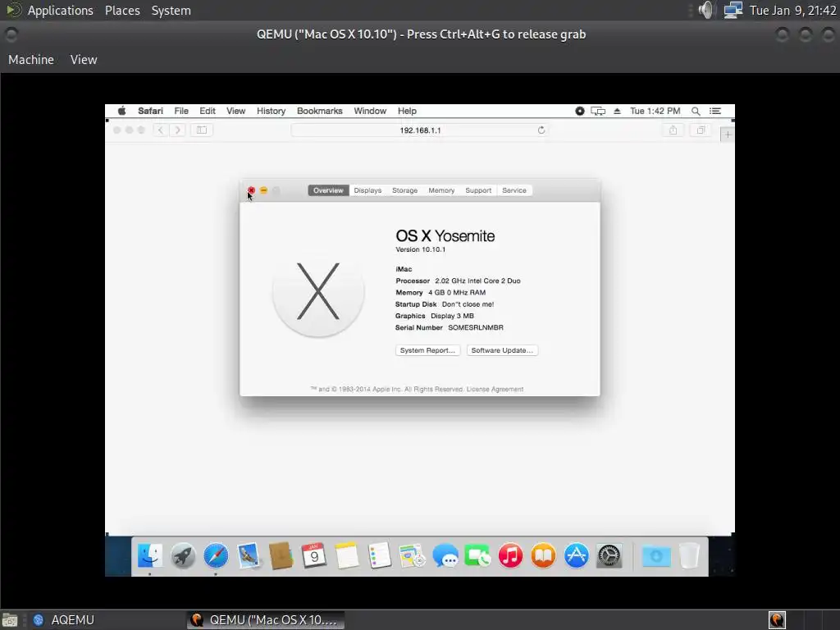This screenshot has width=840, height=630.
Task: Click the 192.168.1.1 address field
Action: (420, 130)
